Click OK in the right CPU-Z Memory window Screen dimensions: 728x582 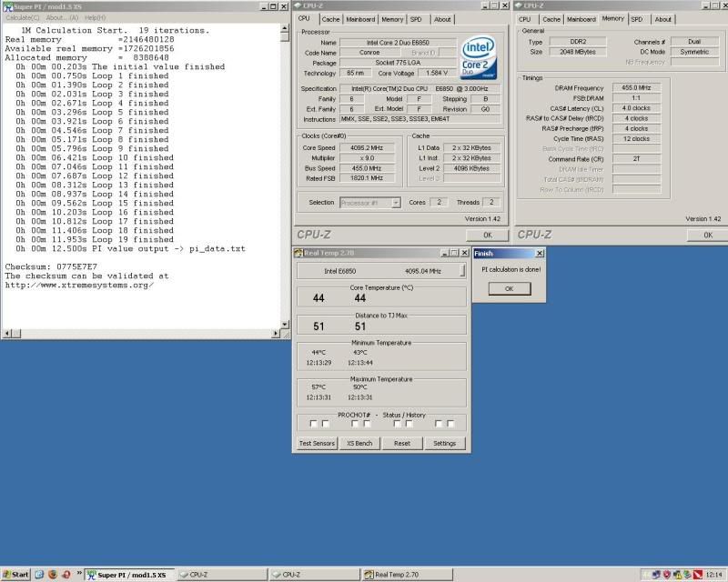[x=708, y=235]
